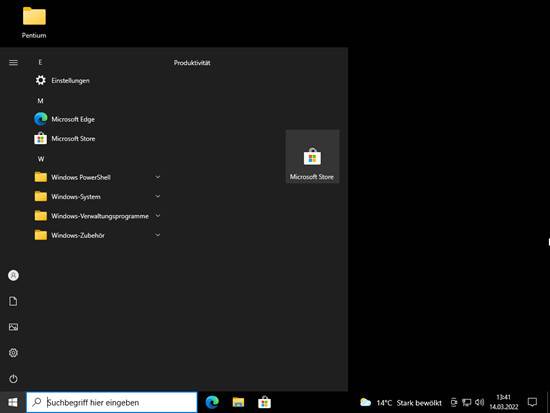Expand the Windows-Zubehör folder chevron

157,235
